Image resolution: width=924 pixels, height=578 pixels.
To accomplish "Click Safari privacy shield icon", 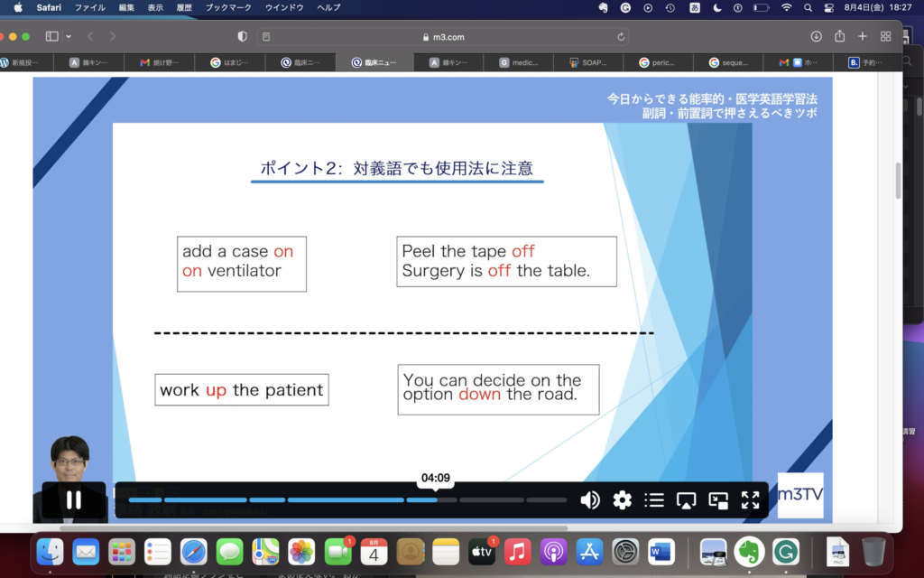I will tap(242, 36).
